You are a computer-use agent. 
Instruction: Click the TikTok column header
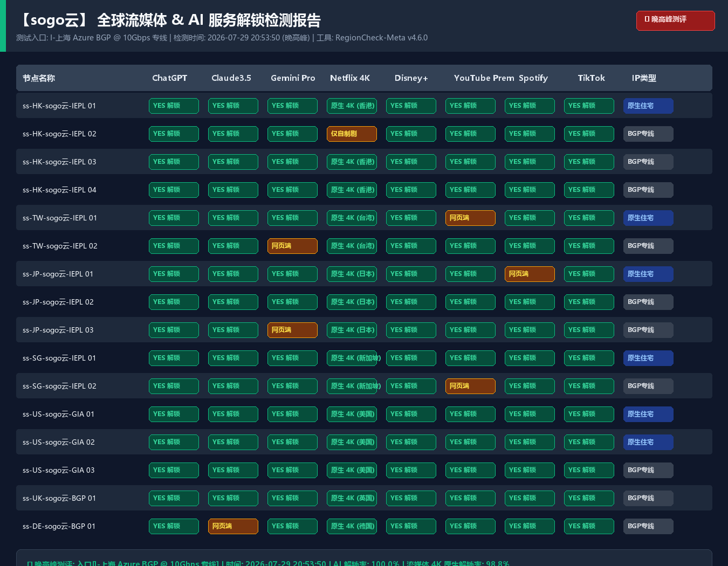(x=592, y=78)
